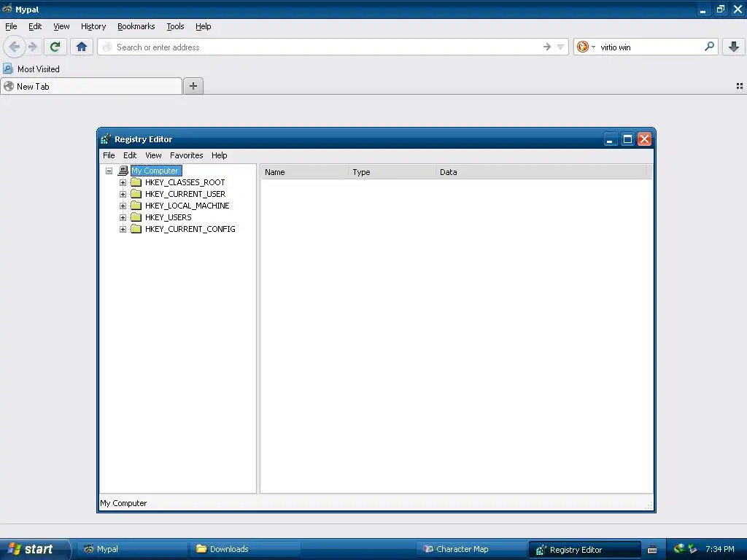Image resolution: width=747 pixels, height=560 pixels.
Task: Click the keyboard icon in taskbar
Action: (x=652, y=550)
